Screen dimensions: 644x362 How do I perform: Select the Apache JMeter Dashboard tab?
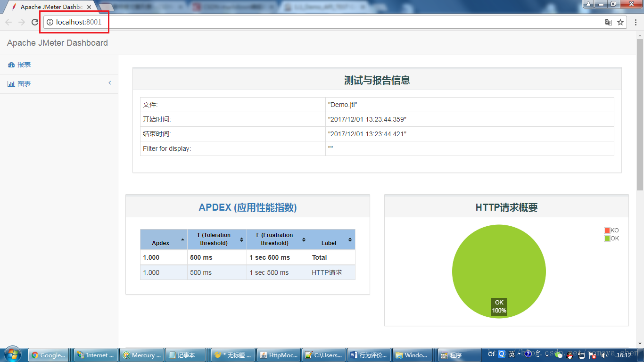[51, 7]
